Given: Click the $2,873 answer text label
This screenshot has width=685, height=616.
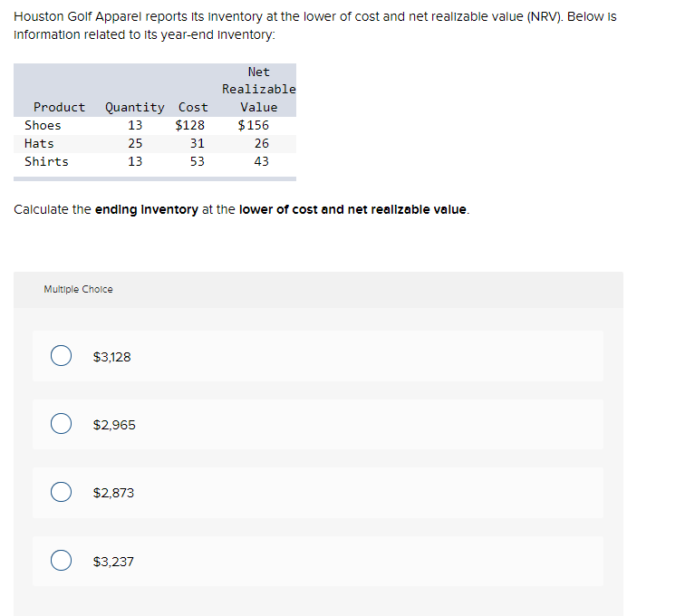Looking at the screenshot, I should click(x=113, y=493).
